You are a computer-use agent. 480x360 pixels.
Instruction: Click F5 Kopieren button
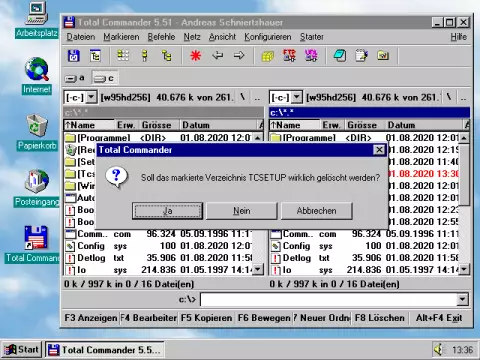click(206, 318)
